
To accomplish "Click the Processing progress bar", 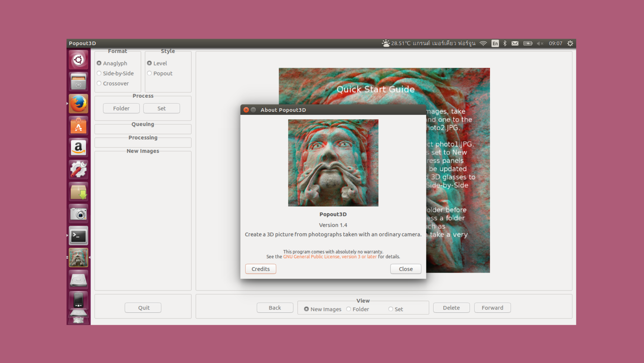I will coord(143,143).
